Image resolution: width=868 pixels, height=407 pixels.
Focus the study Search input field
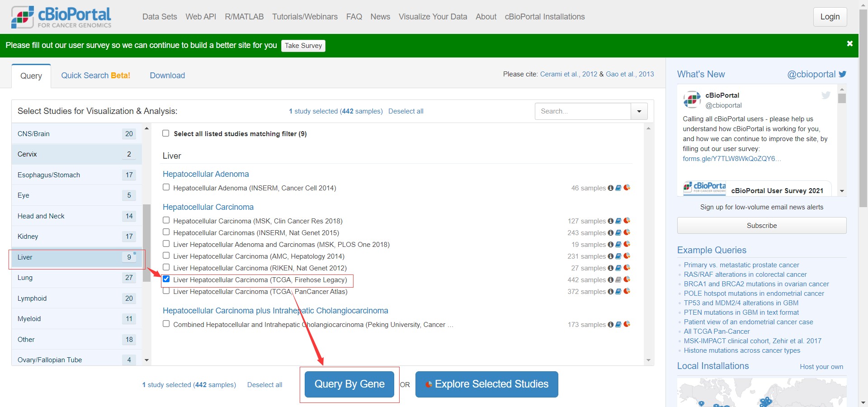pyautogui.click(x=583, y=111)
